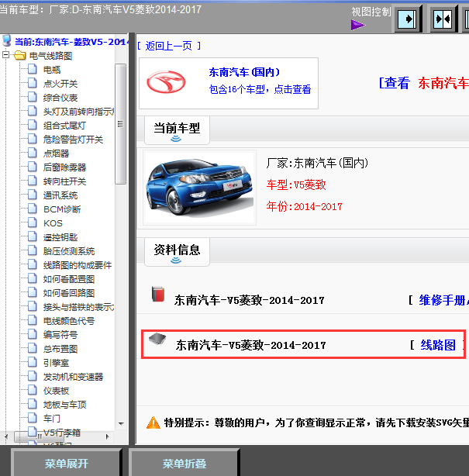
Task: Click the page icon next to 车门
Action: click(x=33, y=418)
